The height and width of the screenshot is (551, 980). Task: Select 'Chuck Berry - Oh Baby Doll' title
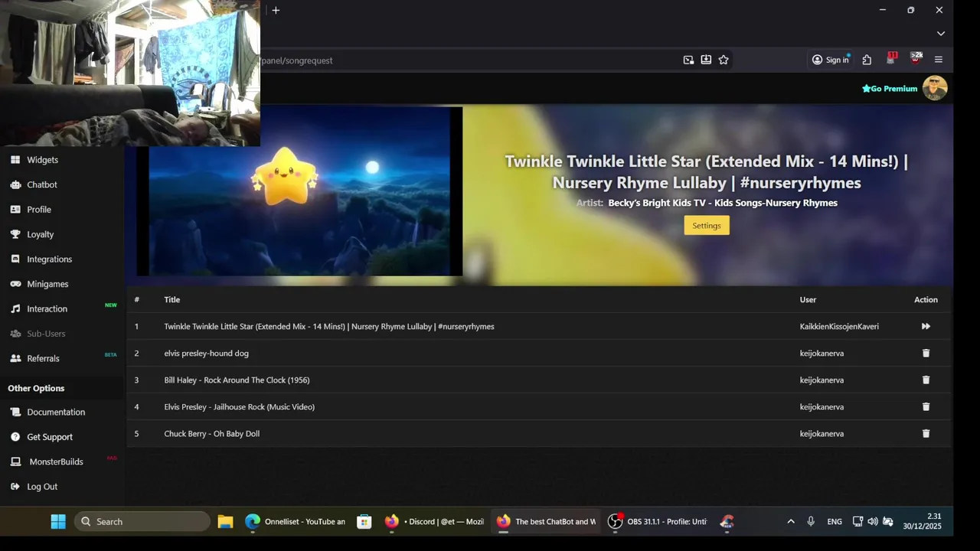click(x=211, y=434)
